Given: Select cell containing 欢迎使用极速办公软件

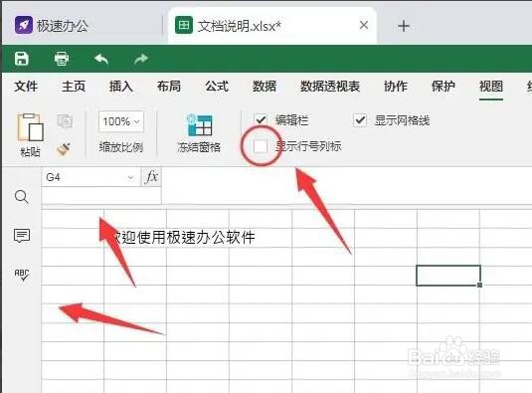Looking at the screenshot, I should pyautogui.click(x=135, y=237).
